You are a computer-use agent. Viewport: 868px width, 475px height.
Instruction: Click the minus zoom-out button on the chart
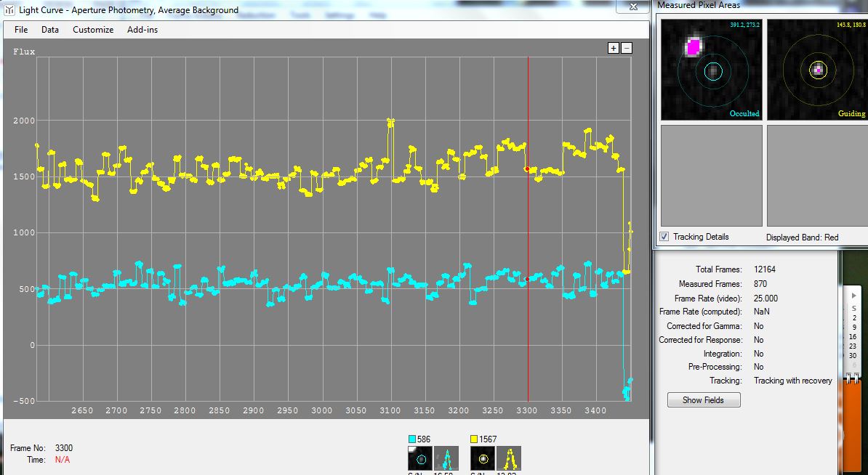pyautogui.click(x=627, y=48)
